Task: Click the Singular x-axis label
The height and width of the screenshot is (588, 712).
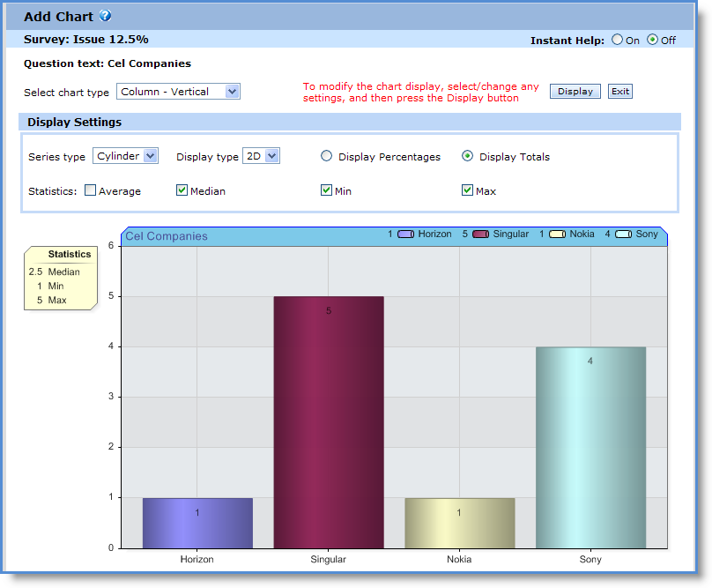Action: tap(328, 560)
